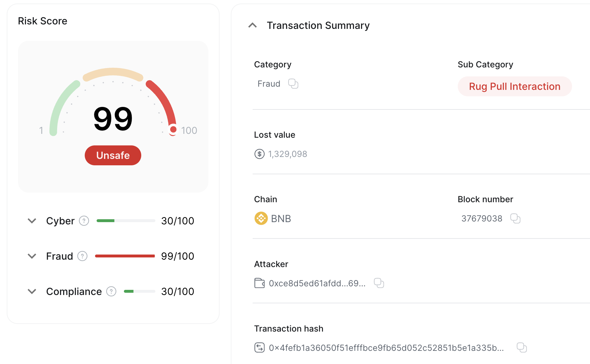This screenshot has width=590, height=364.
Task: Click the copy icon next to Fraud category
Action: click(x=293, y=84)
